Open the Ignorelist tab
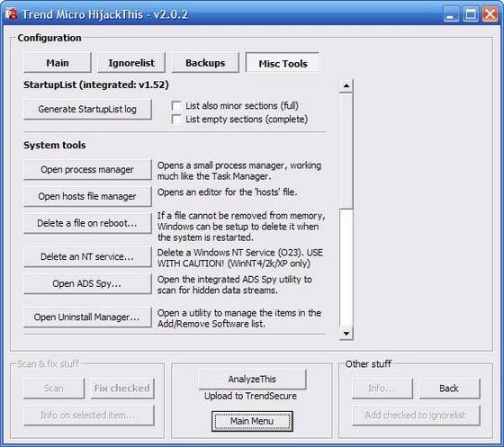 pyautogui.click(x=131, y=63)
